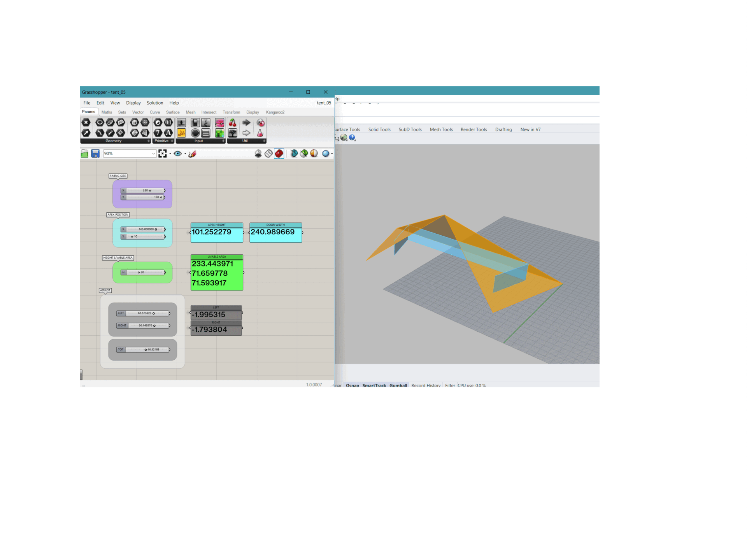Image resolution: width=747 pixels, height=560 pixels.
Task: Click the LEFT adjust slider at 66.575822
Action: click(x=143, y=313)
